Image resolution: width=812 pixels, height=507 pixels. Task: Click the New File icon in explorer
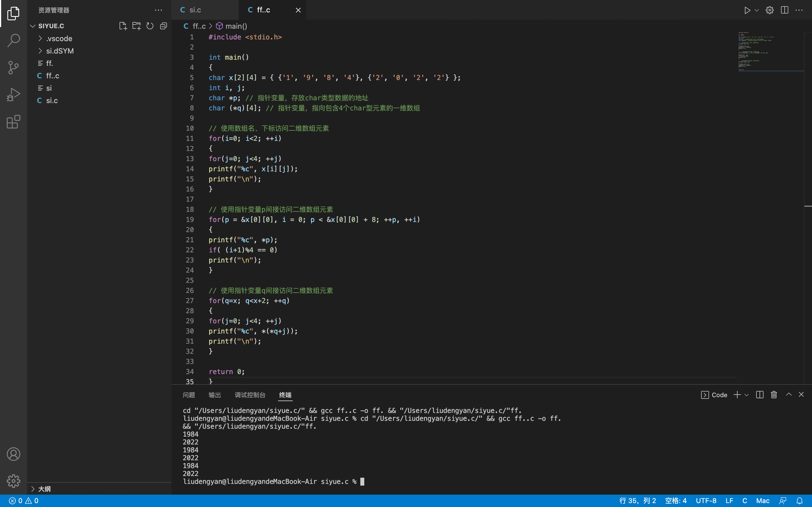click(x=123, y=26)
